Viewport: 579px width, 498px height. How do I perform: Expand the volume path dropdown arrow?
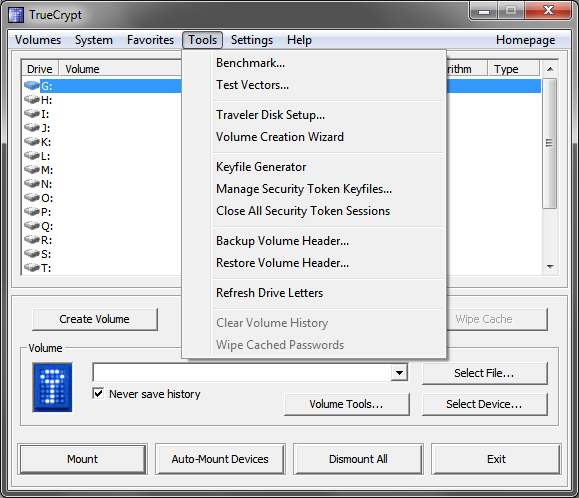(x=399, y=372)
